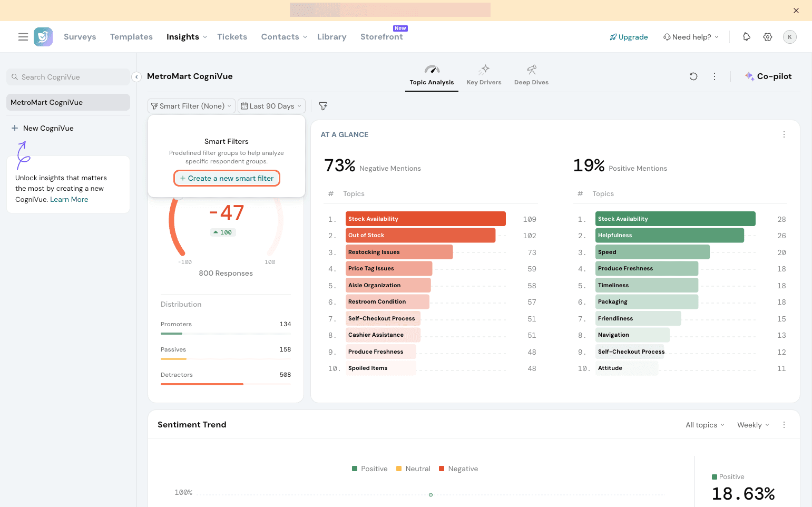The height and width of the screenshot is (507, 812).
Task: Open the settings gear icon
Action: [768, 37]
